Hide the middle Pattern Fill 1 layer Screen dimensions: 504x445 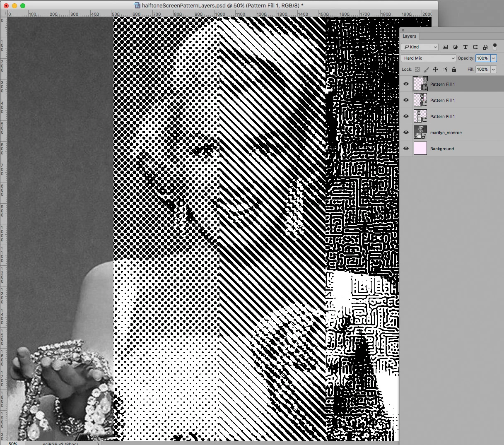pos(406,100)
